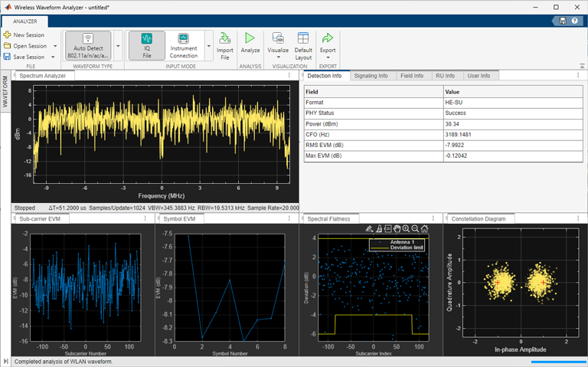Click the zoom in magnifier on Spectral Flatness
Image resolution: width=588 pixels, height=367 pixels.
(x=406, y=228)
